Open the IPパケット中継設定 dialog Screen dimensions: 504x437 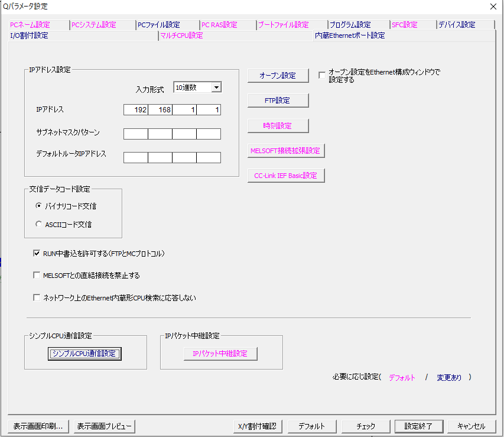(221, 353)
